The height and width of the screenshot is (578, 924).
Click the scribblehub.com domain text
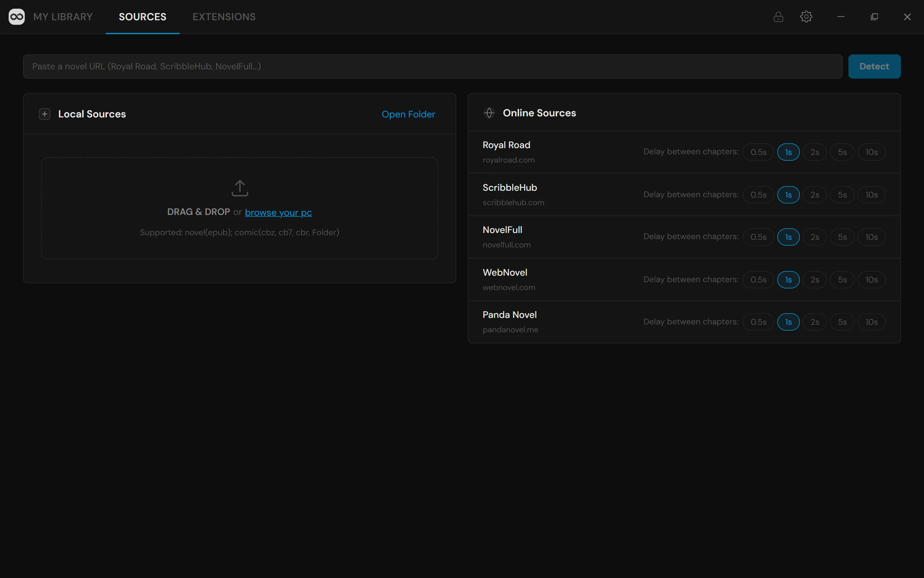[x=513, y=203]
